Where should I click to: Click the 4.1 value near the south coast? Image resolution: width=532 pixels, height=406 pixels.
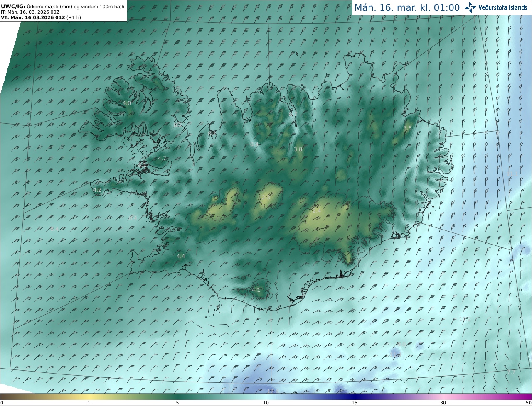256,290
